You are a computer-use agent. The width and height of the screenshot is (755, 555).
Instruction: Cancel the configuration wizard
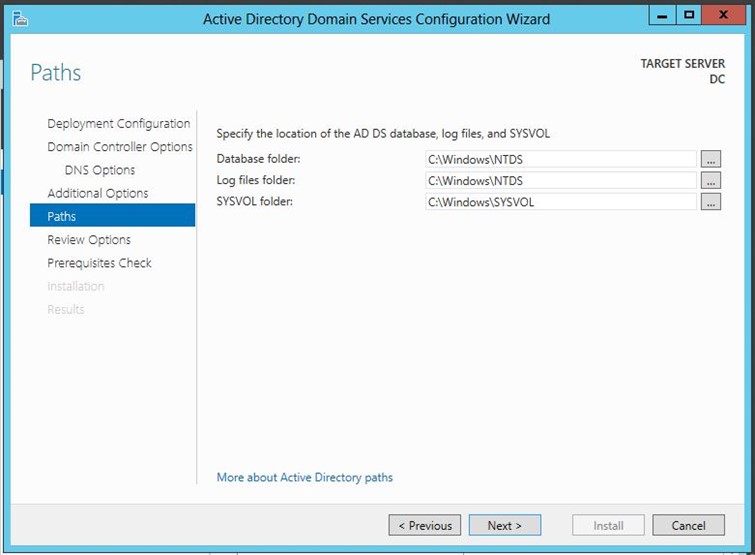coord(689,525)
